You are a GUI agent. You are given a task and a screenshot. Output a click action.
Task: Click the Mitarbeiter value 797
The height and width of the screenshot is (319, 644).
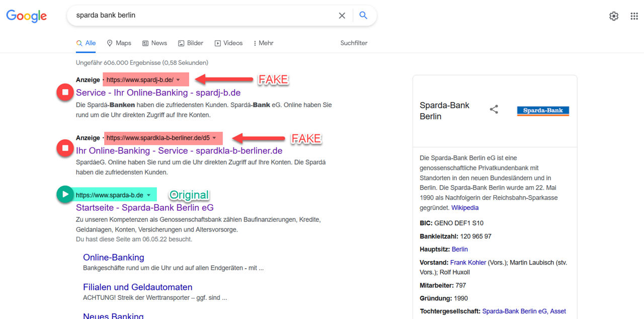[x=460, y=285]
